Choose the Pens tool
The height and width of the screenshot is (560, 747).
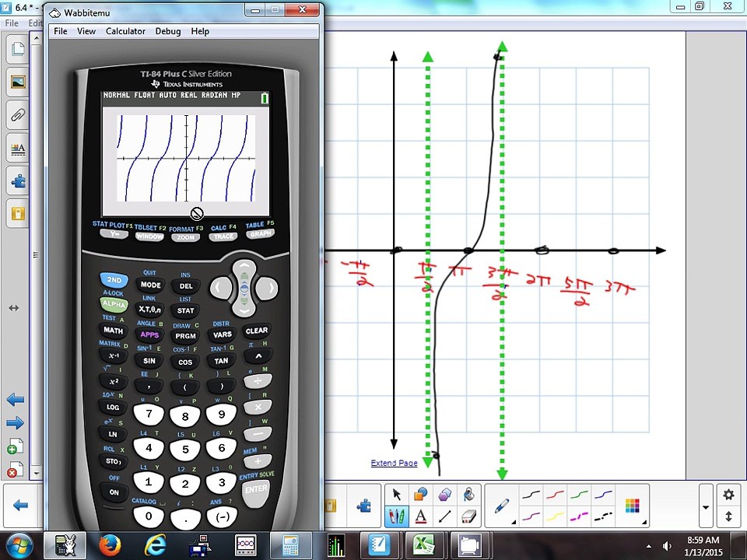coord(396,516)
